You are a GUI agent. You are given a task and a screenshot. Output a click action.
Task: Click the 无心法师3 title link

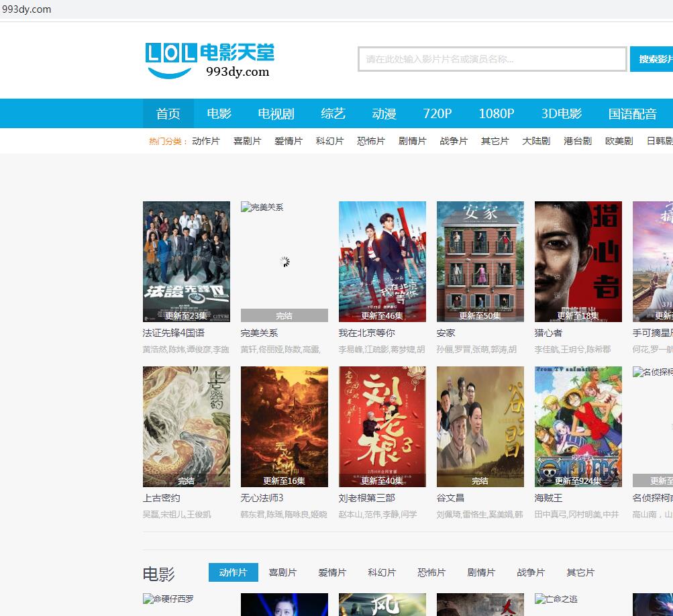point(262,498)
